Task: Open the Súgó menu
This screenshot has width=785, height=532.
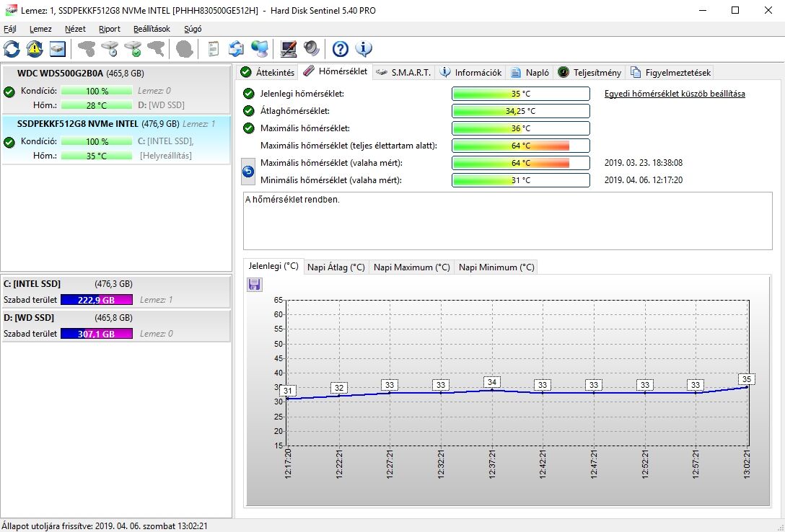Action: [193, 29]
